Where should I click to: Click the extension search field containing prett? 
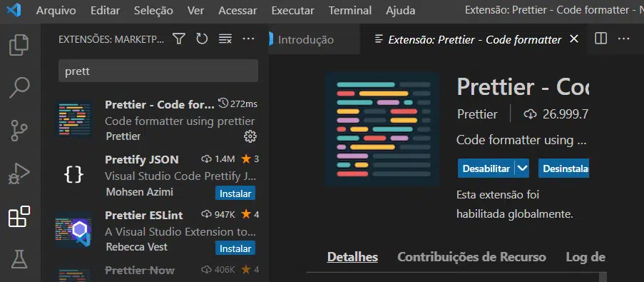(x=158, y=71)
